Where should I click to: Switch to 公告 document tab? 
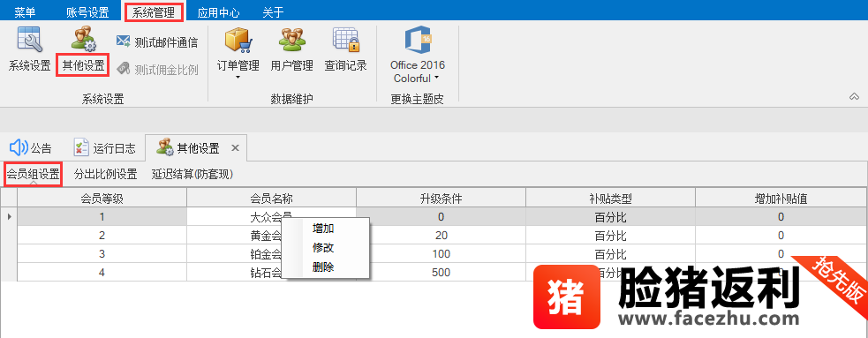point(31,147)
